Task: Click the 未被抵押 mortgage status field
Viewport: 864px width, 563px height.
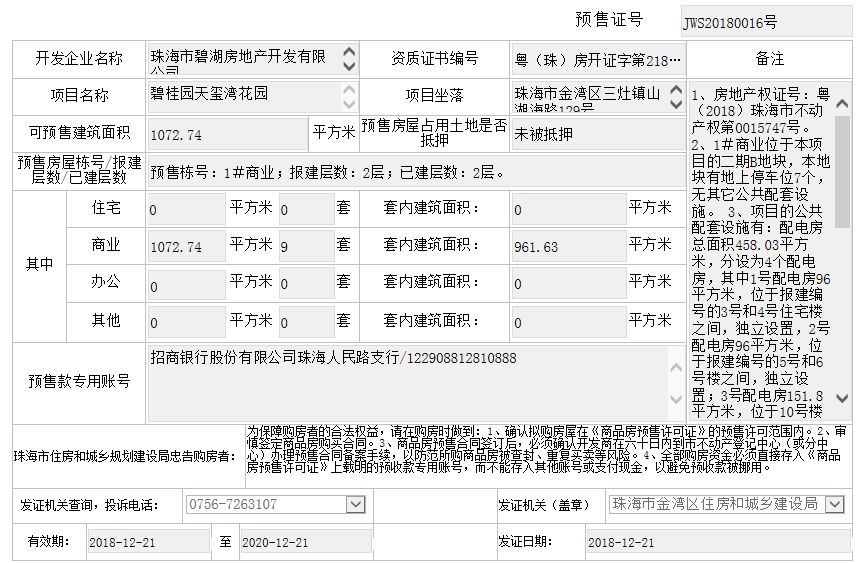Action: (597, 133)
